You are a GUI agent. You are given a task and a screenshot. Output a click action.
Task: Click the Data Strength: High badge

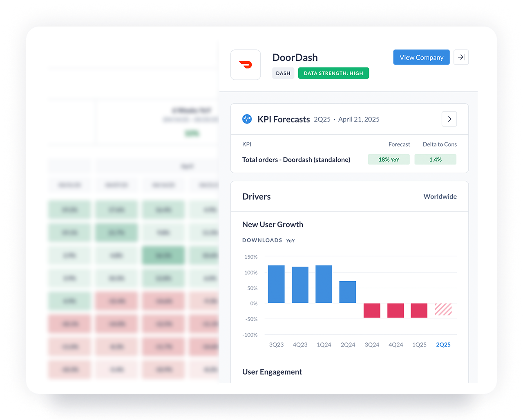click(x=333, y=73)
